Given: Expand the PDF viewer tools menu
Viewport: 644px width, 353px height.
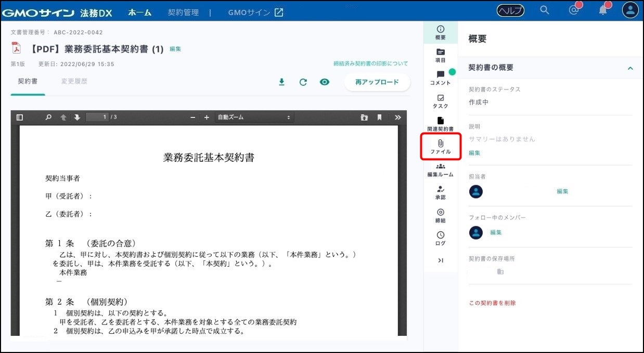Looking at the screenshot, I should [397, 117].
